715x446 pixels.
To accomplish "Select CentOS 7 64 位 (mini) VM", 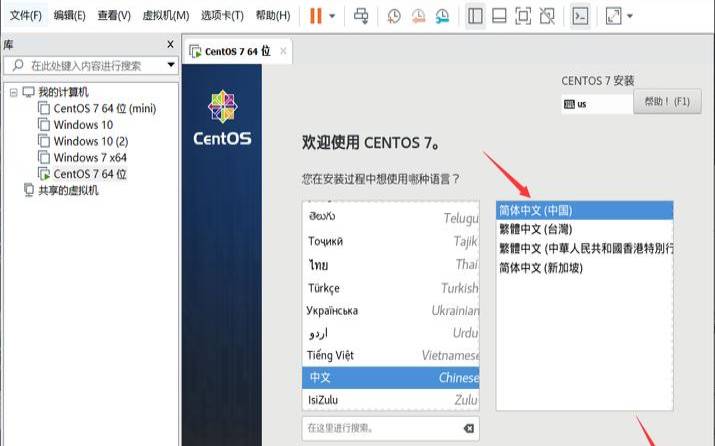I will point(104,109).
